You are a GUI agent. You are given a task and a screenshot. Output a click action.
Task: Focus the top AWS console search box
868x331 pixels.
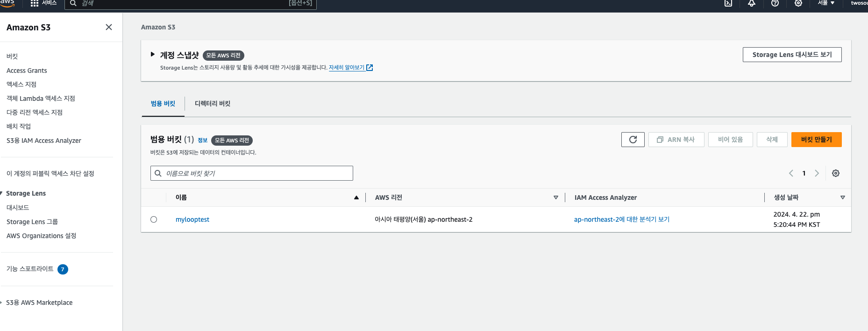[191, 4]
